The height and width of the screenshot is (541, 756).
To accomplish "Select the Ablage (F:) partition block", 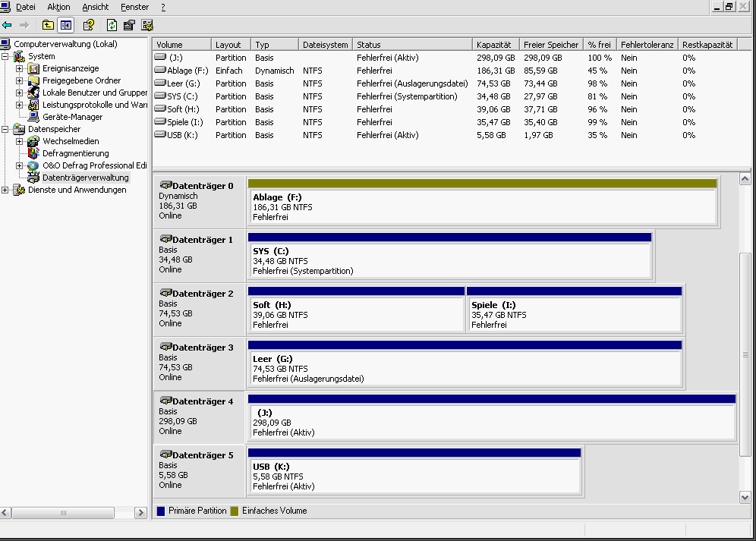I will (483, 202).
